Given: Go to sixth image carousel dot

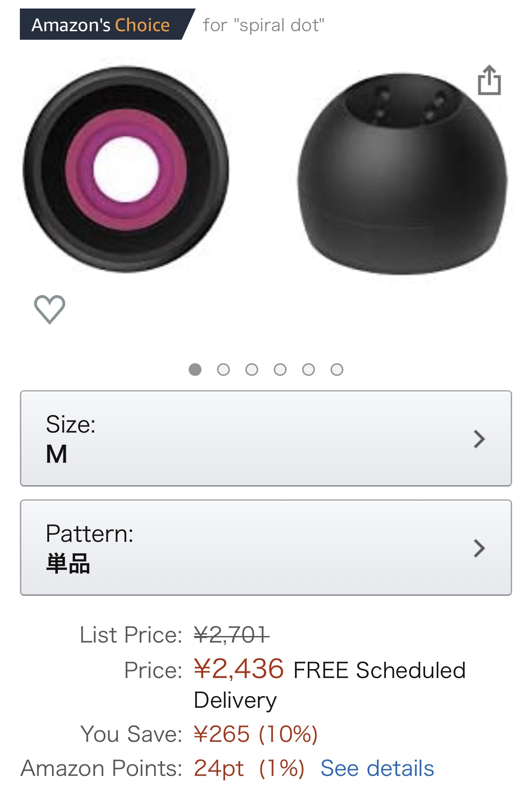Looking at the screenshot, I should coord(337,369).
